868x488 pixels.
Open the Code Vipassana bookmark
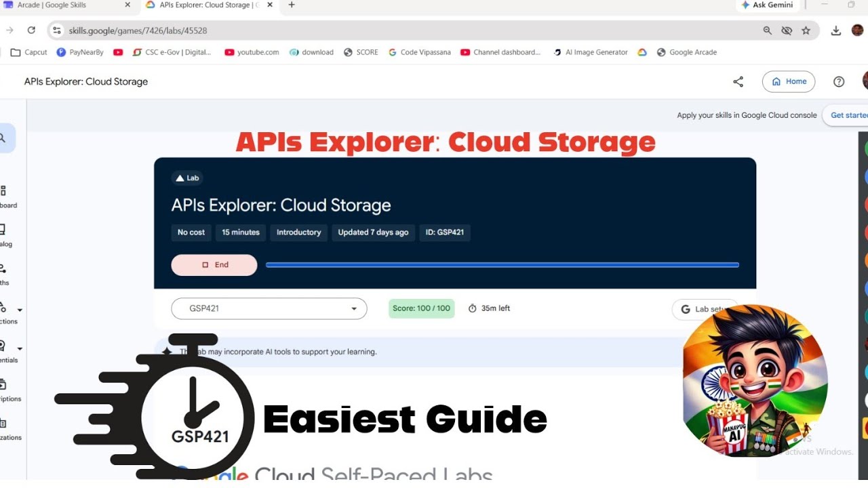pyautogui.click(x=419, y=52)
